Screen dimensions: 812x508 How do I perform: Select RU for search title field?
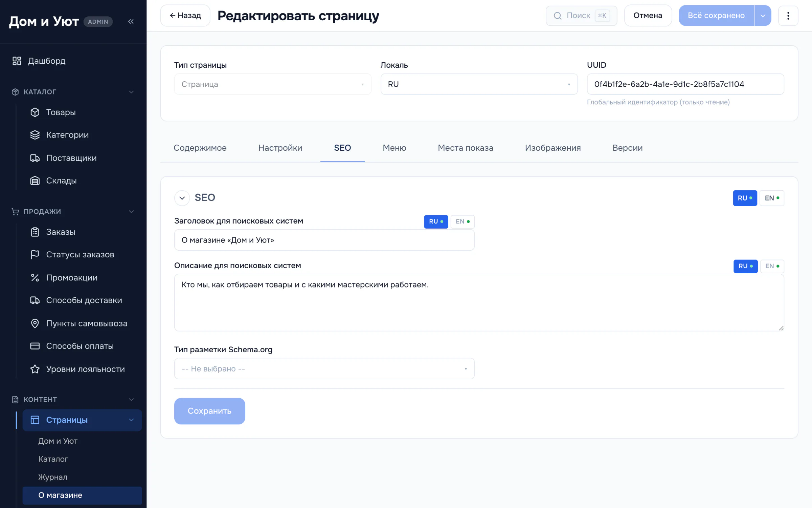436,221
